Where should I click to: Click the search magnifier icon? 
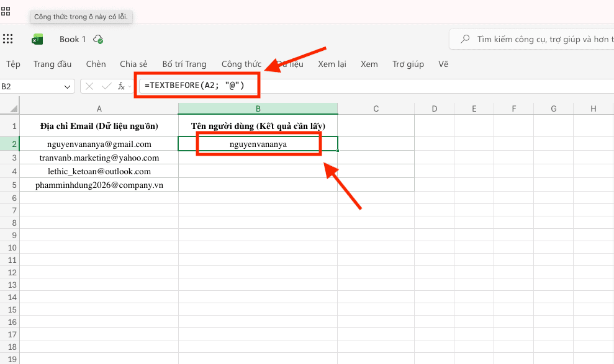[x=465, y=39]
